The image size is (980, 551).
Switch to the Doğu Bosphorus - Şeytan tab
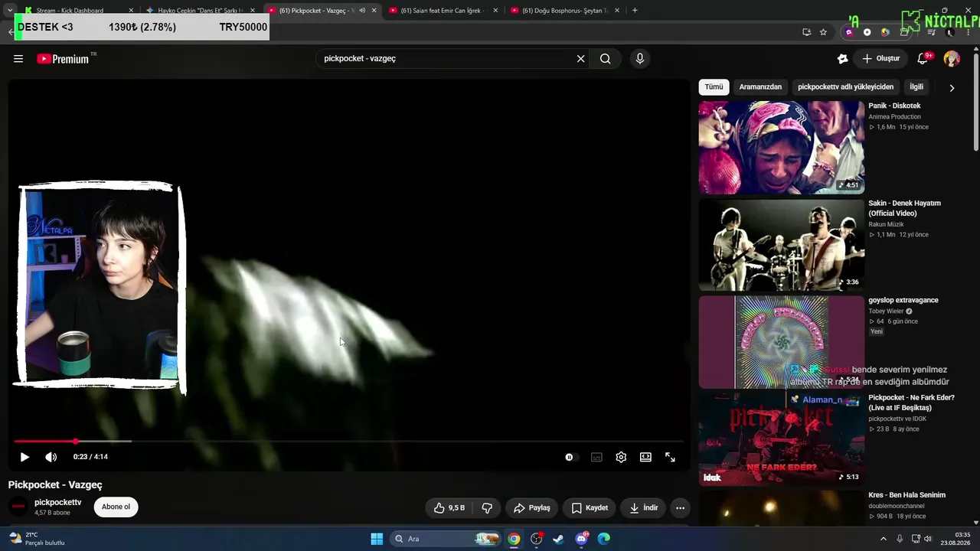click(x=566, y=11)
